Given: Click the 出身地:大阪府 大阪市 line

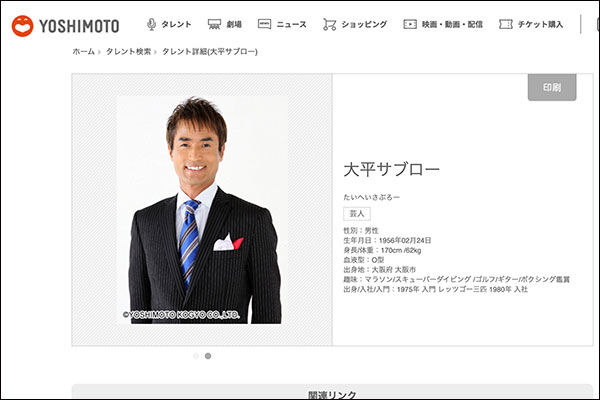Looking at the screenshot, I should coord(379,269).
